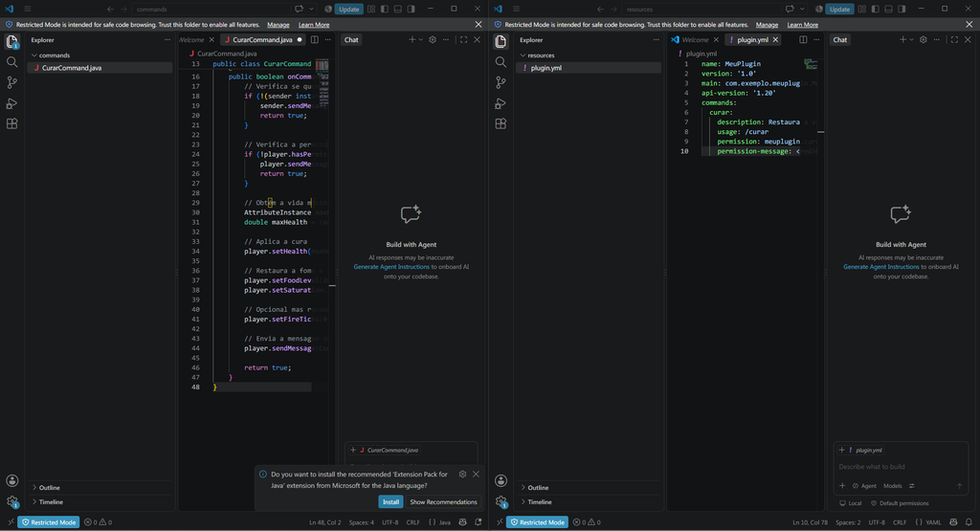Toggle bottom panel in right window title bar
Screen dimensions: 980x531
[x=888, y=9]
